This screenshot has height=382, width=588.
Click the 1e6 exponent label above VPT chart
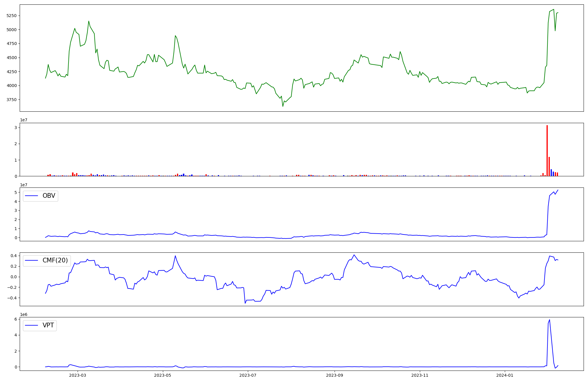(x=24, y=314)
